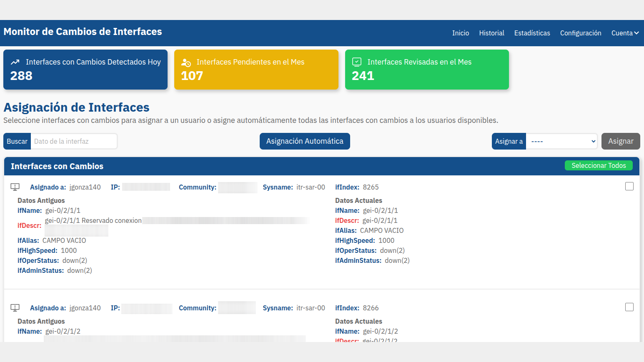The image size is (644, 362).
Task: Click the Interfaces con Cambios panel heading
Action: (x=57, y=166)
